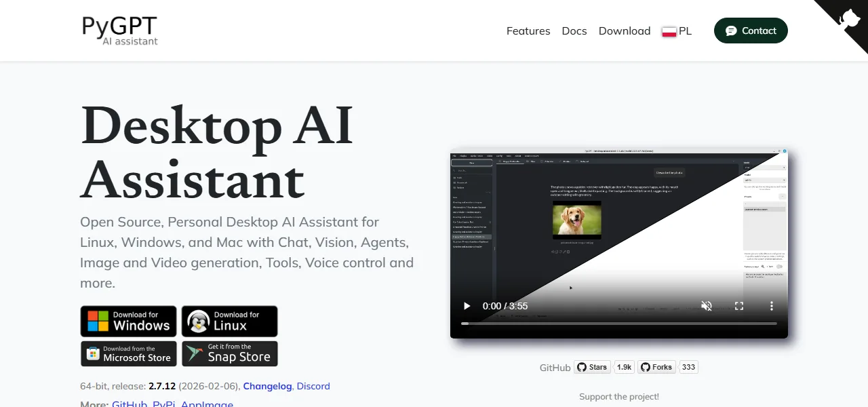
Task: Unmute the video sound
Action: tap(707, 306)
